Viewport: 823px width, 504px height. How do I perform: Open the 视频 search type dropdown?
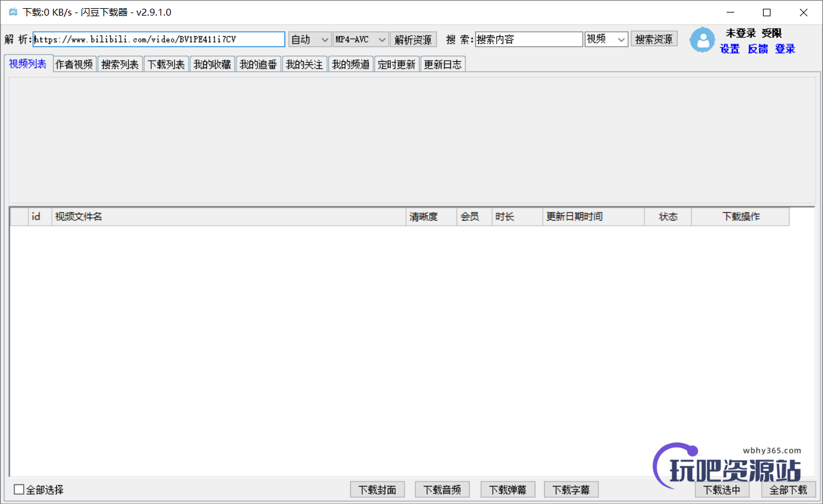606,39
